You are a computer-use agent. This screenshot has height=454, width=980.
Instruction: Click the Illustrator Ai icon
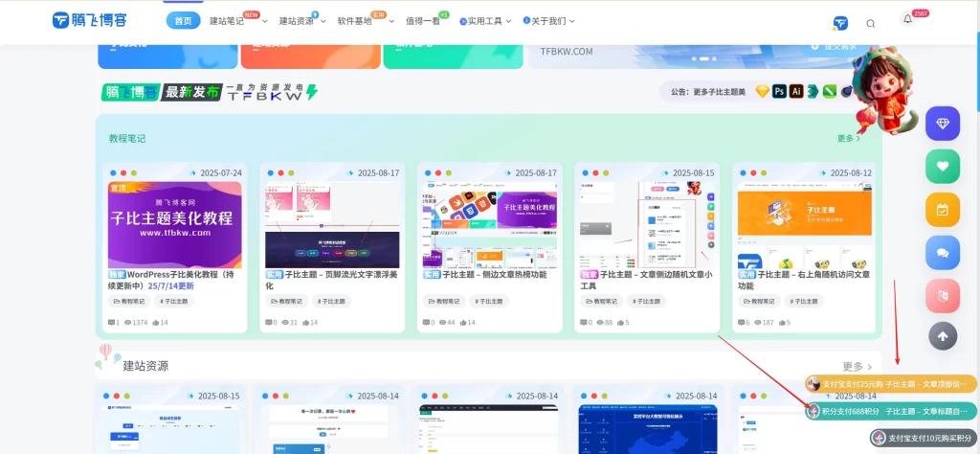pos(795,91)
